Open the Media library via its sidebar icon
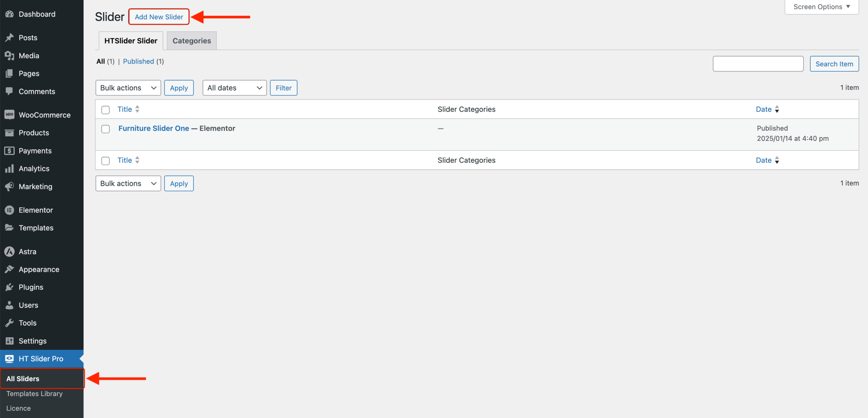The height and width of the screenshot is (418, 868). 9,55
